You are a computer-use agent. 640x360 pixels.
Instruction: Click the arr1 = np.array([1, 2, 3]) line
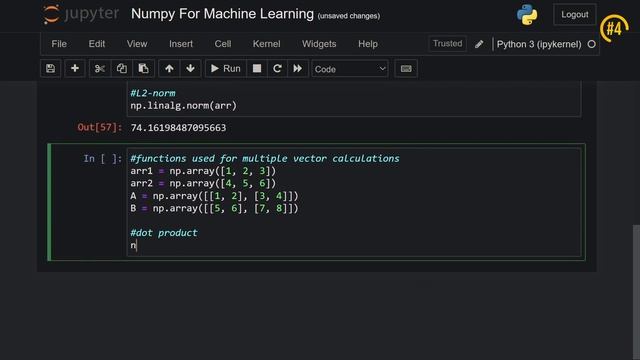203,171
